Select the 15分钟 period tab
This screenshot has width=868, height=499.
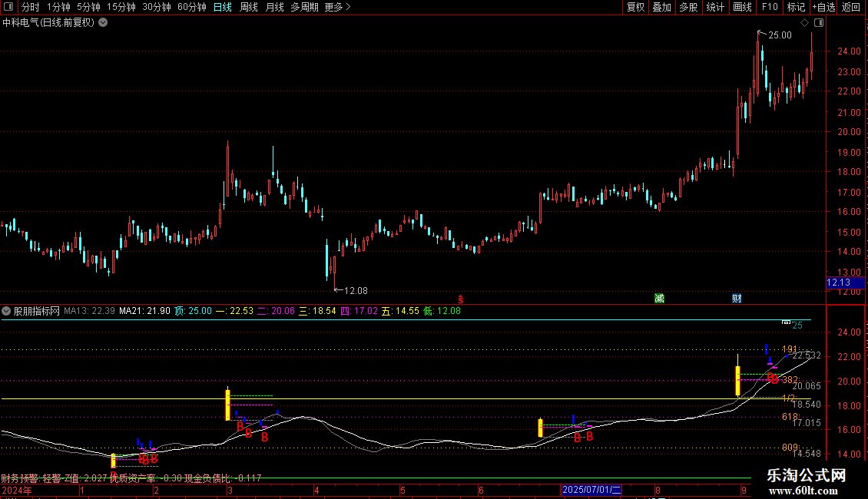click(x=121, y=8)
